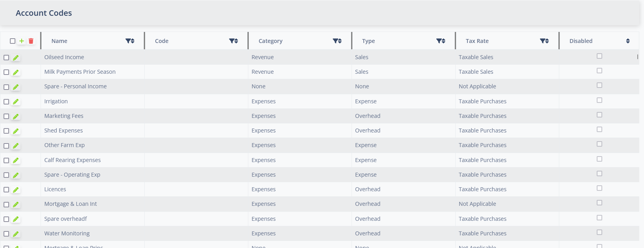Open the Category column filter
The image size is (644, 248).
tap(335, 41)
